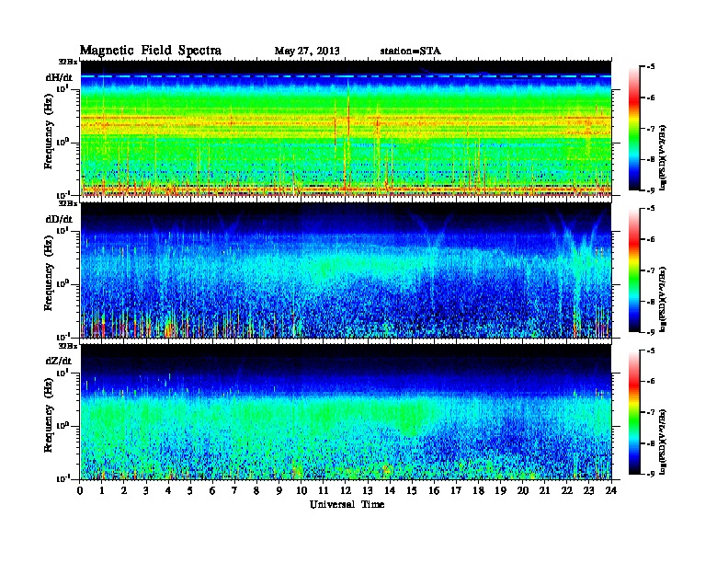
Task: Click the log(PSD) label beside dH/dt colorbar
Action: click(x=663, y=157)
